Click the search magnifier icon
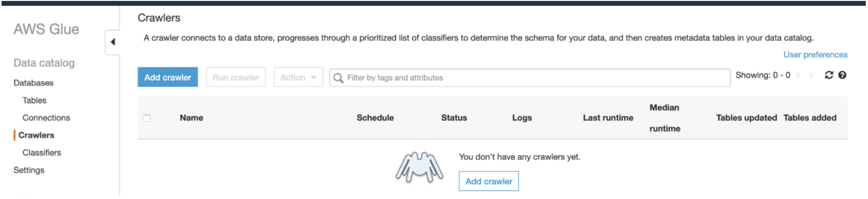The width and height of the screenshot is (868, 199). pos(338,78)
